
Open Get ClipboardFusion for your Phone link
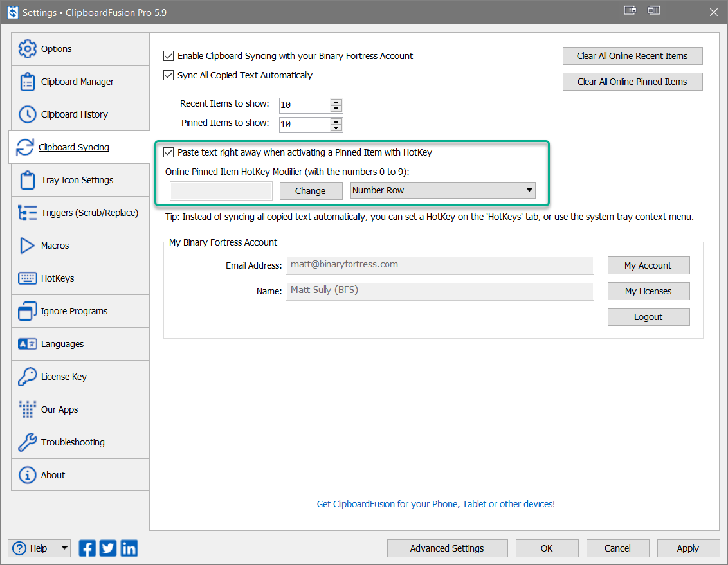point(436,504)
